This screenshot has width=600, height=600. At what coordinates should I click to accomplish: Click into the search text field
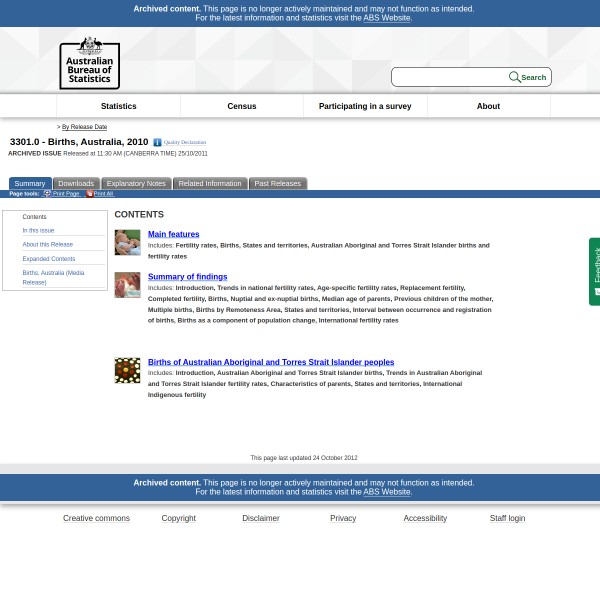pyautogui.click(x=450, y=77)
